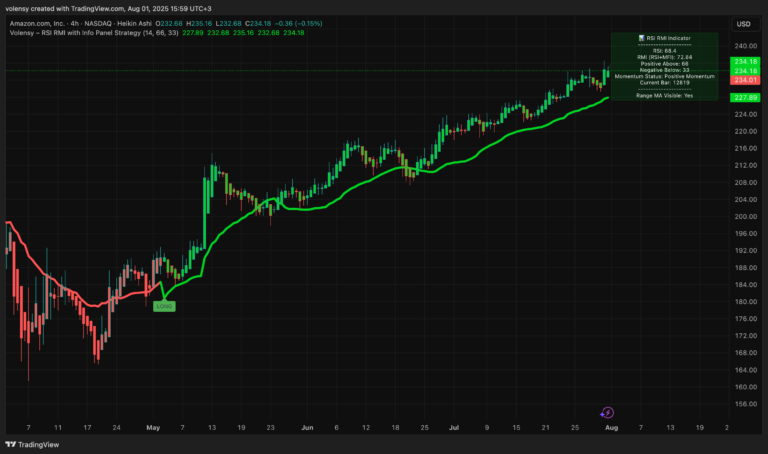Click the 240.00 price scale value
The width and height of the screenshot is (768, 454).
[745, 46]
